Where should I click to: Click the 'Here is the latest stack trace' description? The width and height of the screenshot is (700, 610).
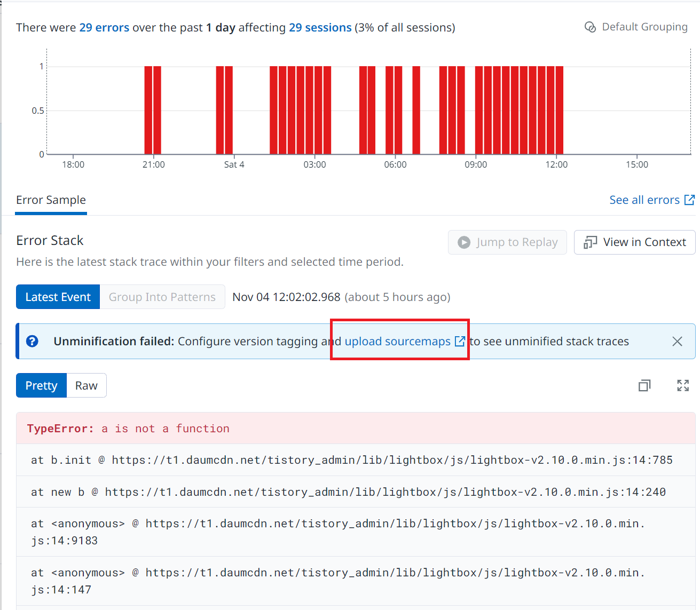(x=210, y=262)
